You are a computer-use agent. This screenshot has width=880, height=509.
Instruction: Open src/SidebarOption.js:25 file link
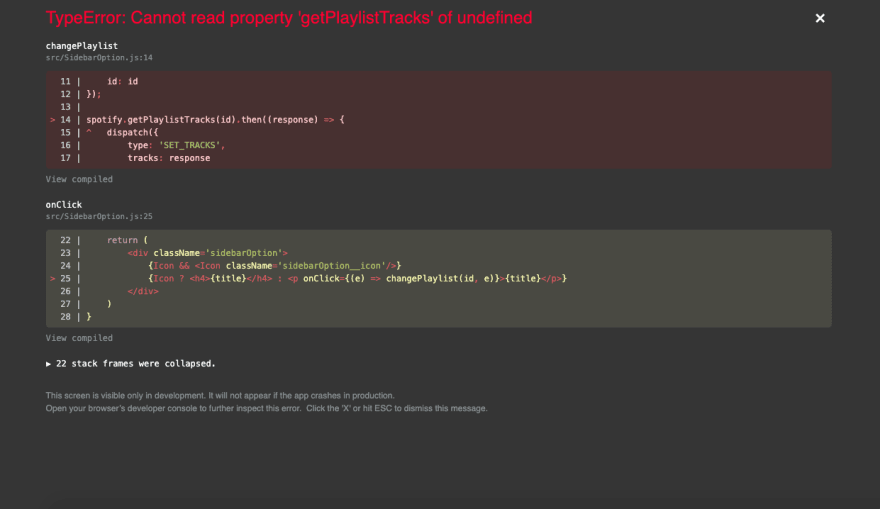(99, 217)
